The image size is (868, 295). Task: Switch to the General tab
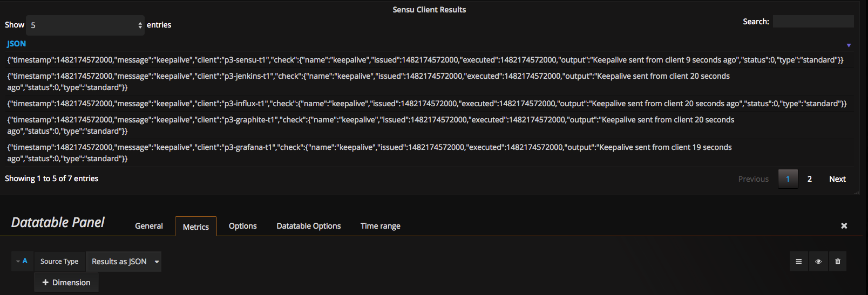click(149, 226)
